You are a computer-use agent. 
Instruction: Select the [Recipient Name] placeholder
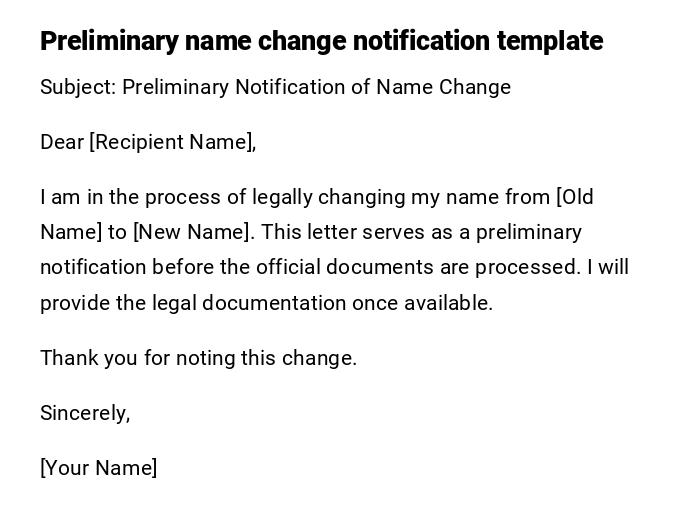click(x=172, y=142)
